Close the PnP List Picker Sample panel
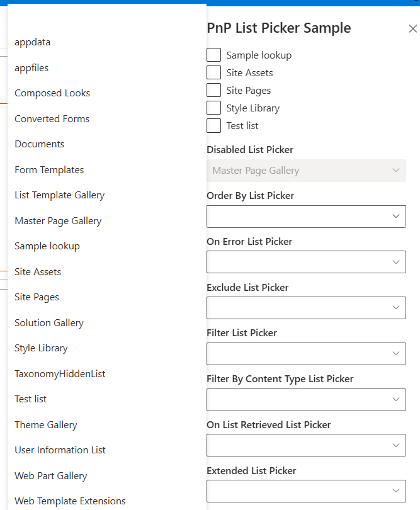 [413, 28]
